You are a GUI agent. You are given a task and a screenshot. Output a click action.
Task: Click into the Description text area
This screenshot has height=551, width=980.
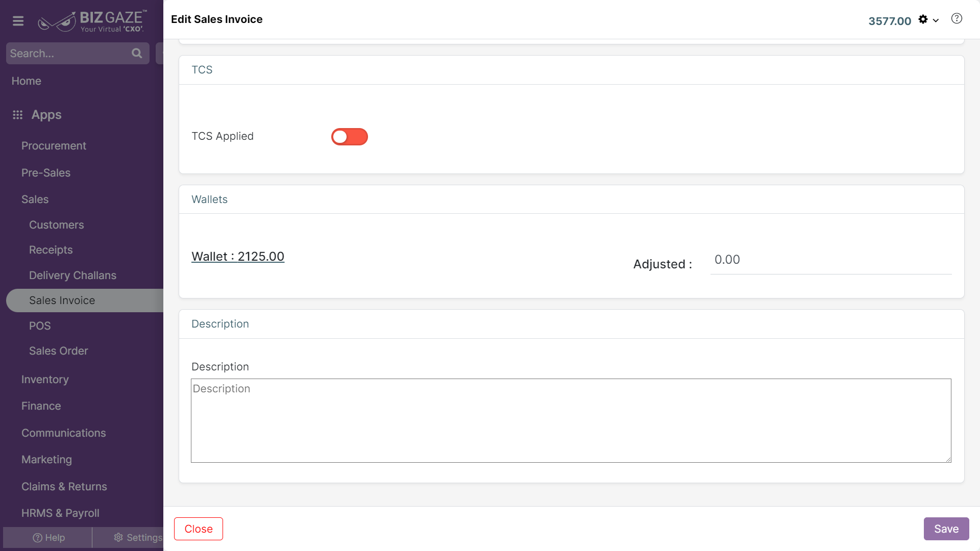[x=571, y=421]
